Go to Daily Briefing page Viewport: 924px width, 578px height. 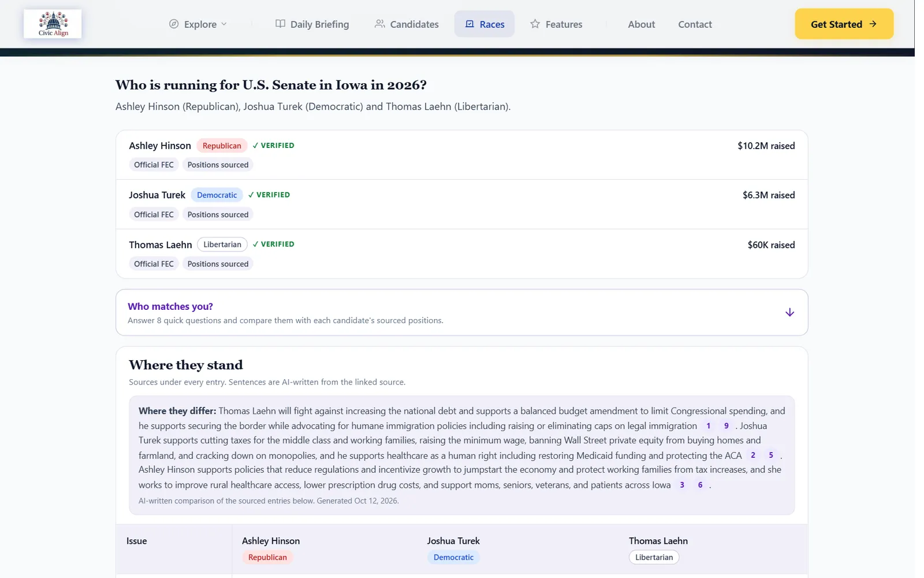[312, 24]
